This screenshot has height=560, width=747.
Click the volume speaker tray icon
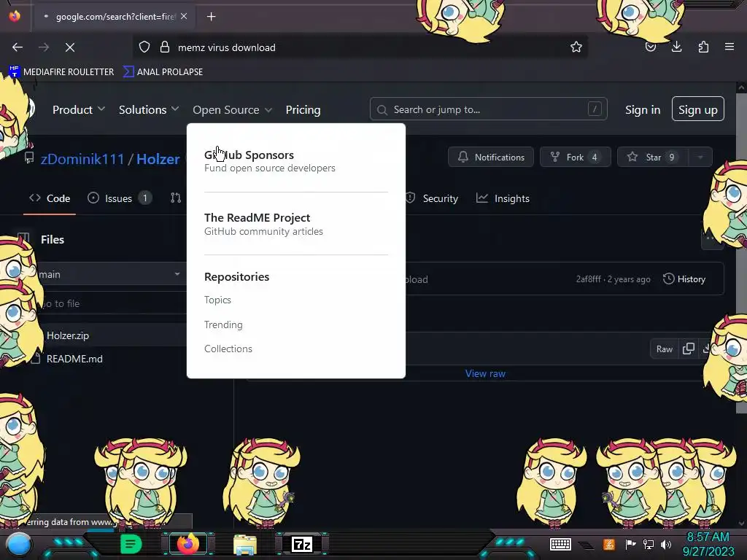pos(665,544)
